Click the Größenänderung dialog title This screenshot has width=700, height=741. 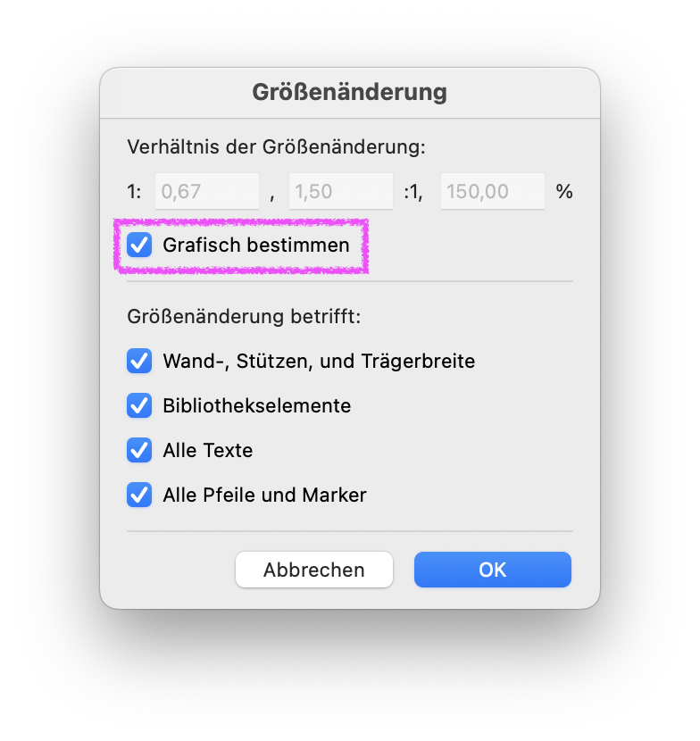pyautogui.click(x=350, y=92)
